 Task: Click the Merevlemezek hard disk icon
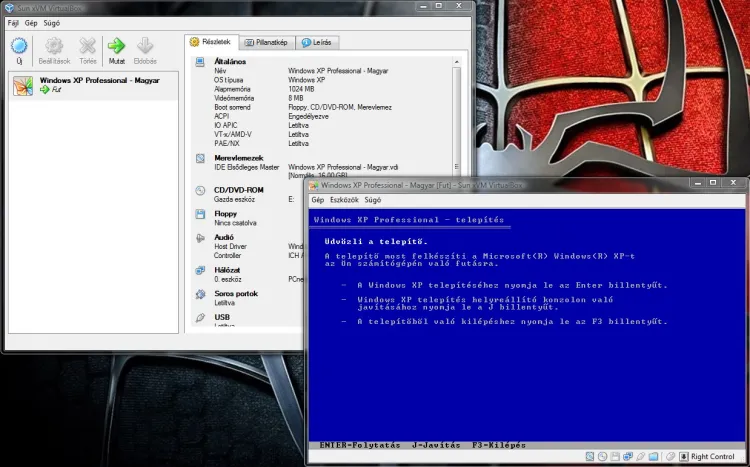200,158
